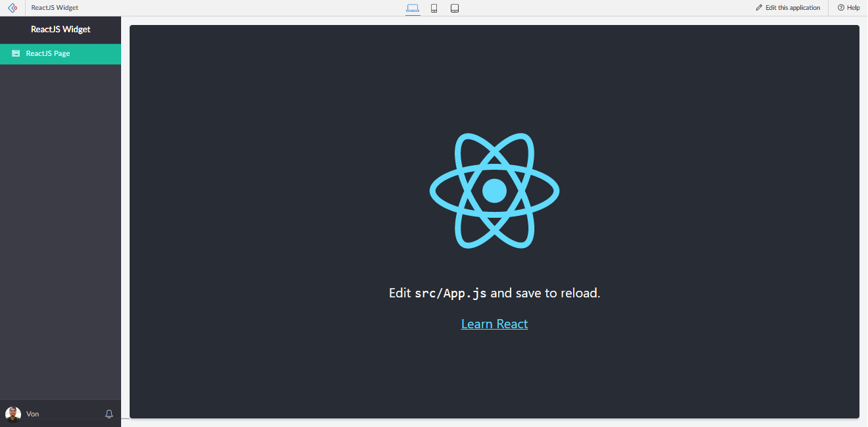
Task: Click the Help question mark icon
Action: pos(841,8)
